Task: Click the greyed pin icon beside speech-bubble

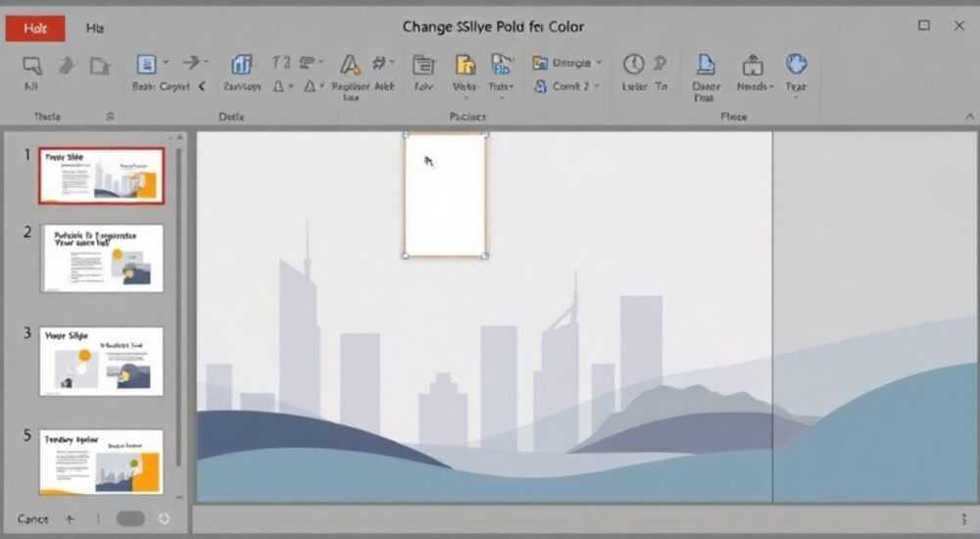Action: tap(67, 65)
